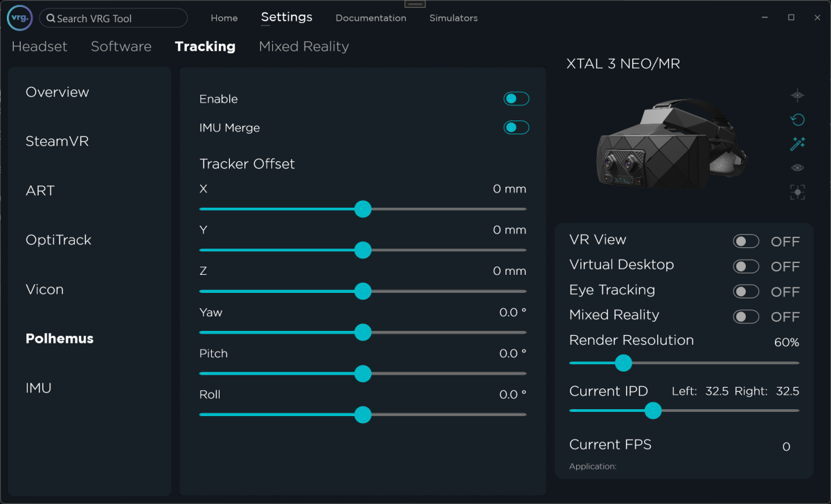Viewport: 831px width, 504px height.
Task: Click the eye calibration crosshair icon
Action: click(798, 95)
